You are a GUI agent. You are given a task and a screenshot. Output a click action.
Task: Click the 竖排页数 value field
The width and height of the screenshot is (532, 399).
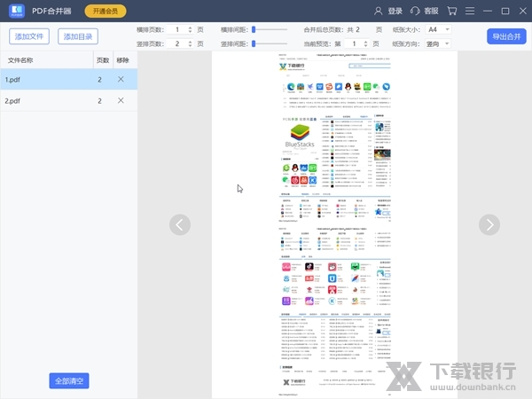click(x=177, y=43)
